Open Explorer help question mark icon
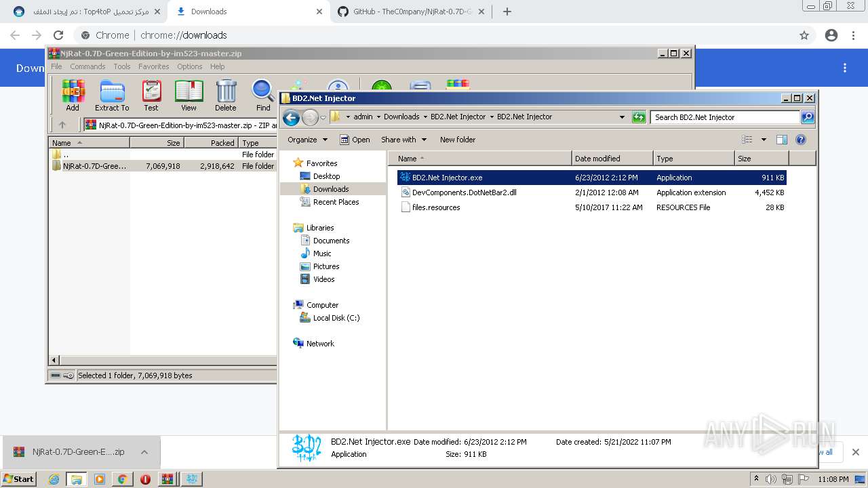 coord(801,140)
